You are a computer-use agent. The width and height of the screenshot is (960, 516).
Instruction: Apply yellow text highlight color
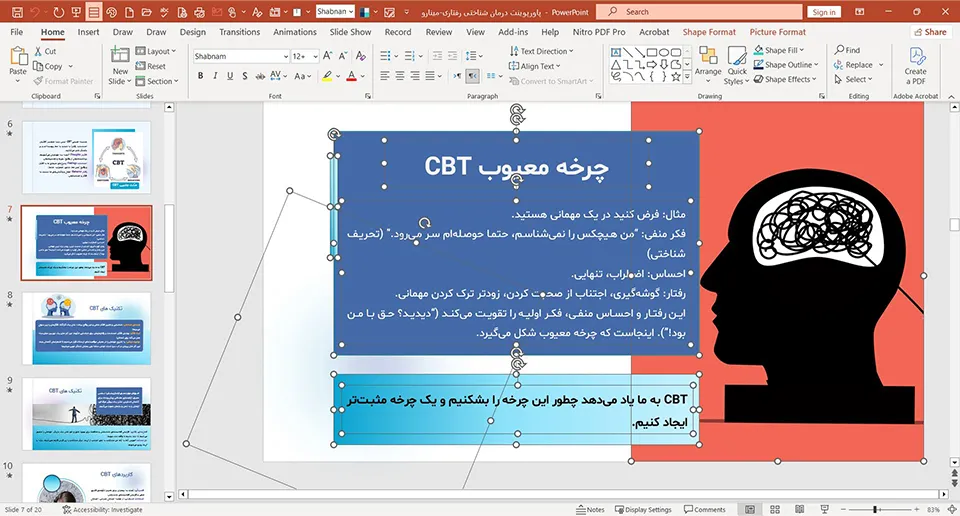[328, 76]
